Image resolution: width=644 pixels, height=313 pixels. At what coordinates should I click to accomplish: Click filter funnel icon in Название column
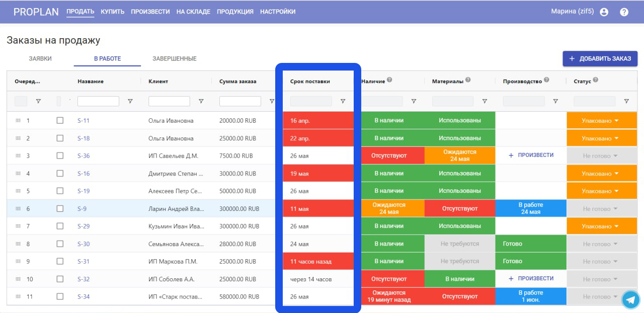tap(130, 101)
